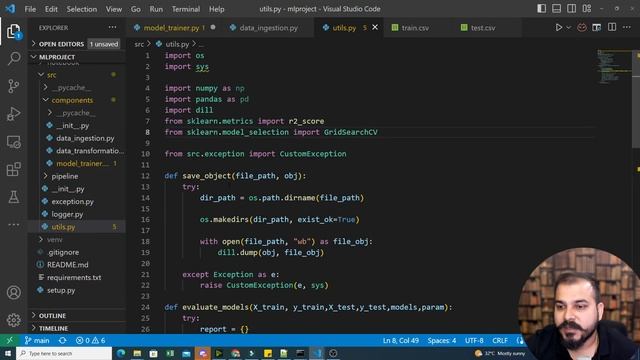Change indentation via Spaces: 4
The height and width of the screenshot is (360, 640).
[x=442, y=340]
